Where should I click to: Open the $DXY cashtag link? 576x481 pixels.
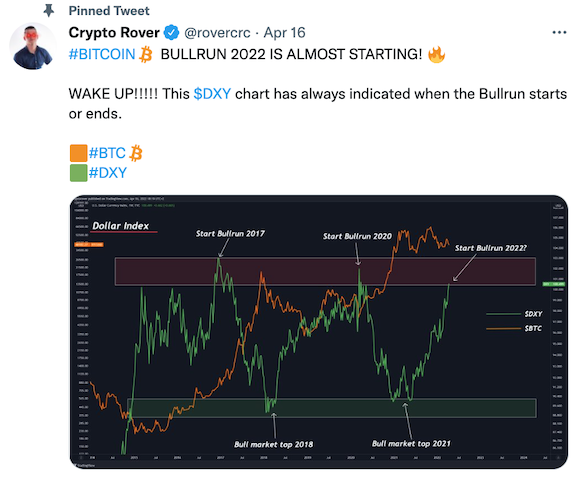tap(212, 94)
